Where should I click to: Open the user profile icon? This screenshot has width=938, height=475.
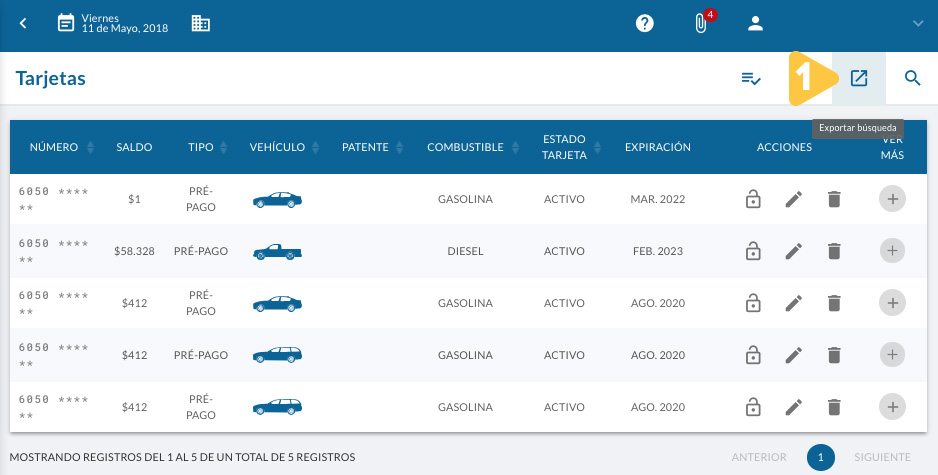point(756,23)
